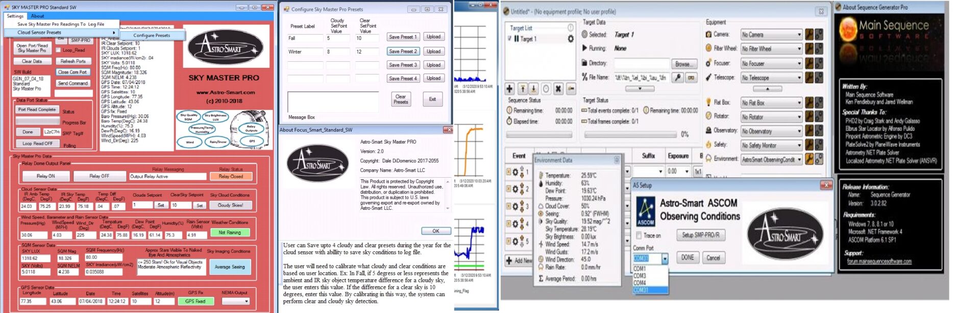Click the Directory input field
Screen dimensions: 980x313
(642, 63)
